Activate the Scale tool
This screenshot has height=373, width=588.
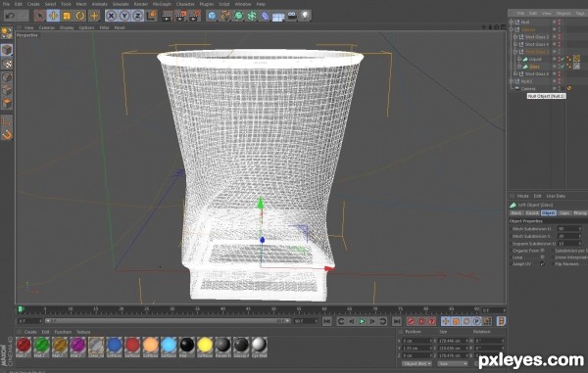(67, 16)
